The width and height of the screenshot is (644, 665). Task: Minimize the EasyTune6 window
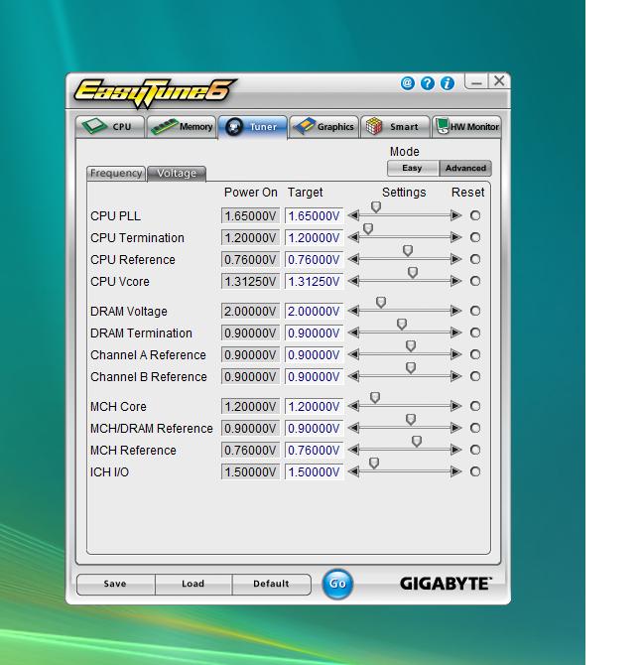(476, 81)
